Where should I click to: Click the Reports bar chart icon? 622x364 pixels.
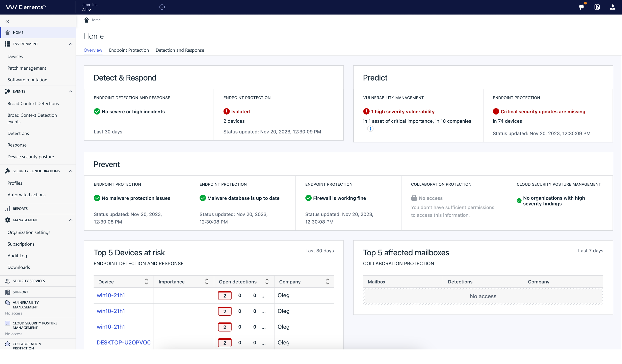(8, 209)
